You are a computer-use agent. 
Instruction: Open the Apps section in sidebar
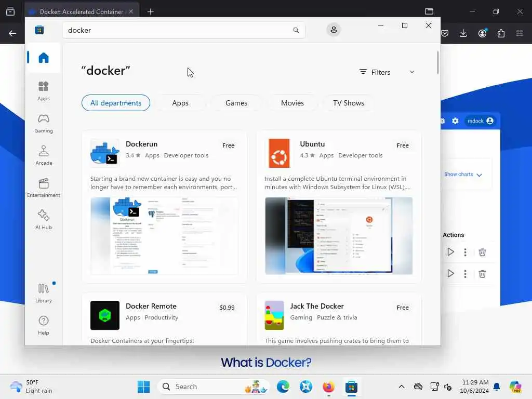click(44, 91)
